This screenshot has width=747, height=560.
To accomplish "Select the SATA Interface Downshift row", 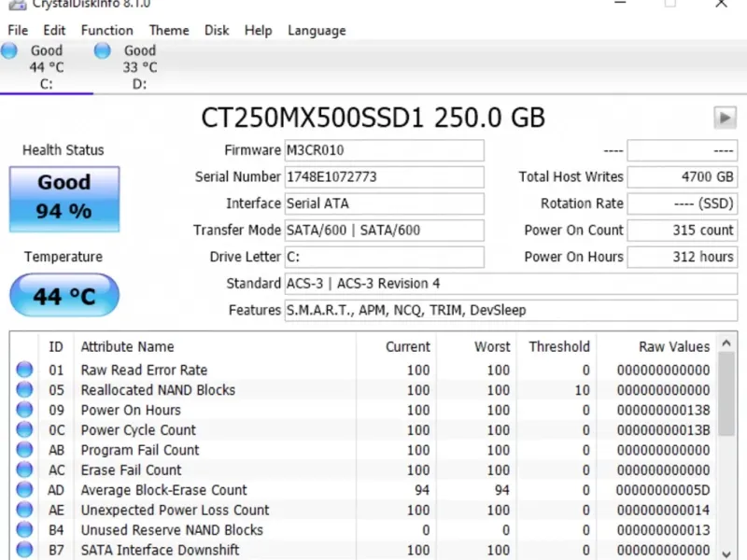I will (x=363, y=550).
